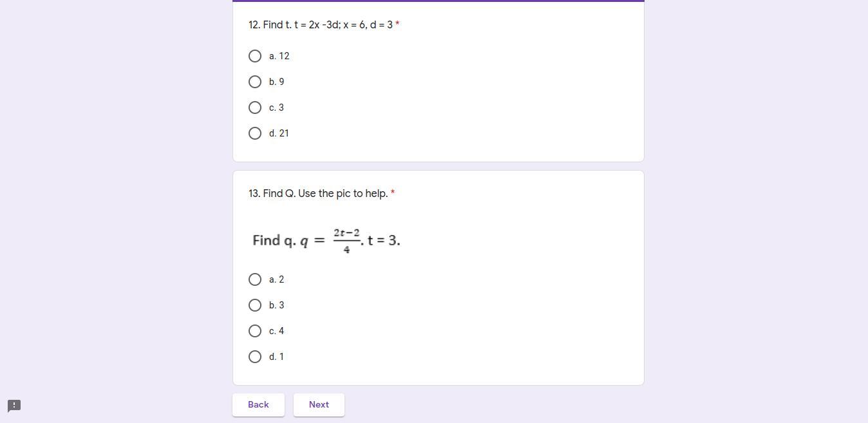The width and height of the screenshot is (868, 423).
Task: Click the question 12 'Find t' prompt text
Action: [x=321, y=24]
